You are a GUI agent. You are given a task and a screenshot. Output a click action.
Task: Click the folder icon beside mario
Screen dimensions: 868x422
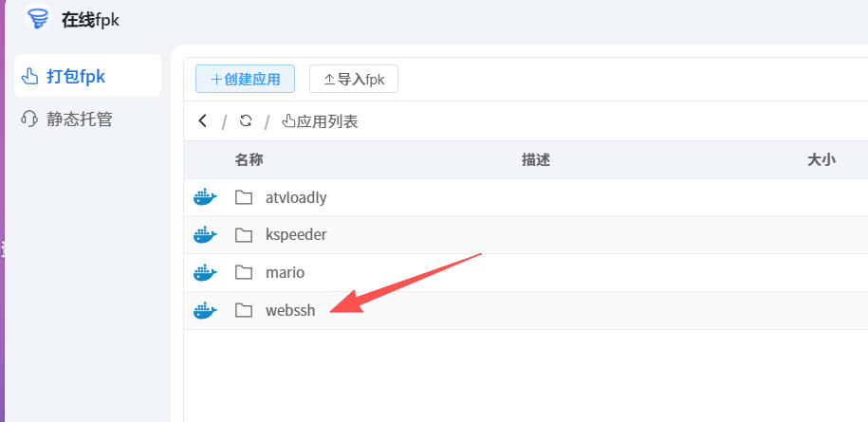pyautogui.click(x=244, y=272)
